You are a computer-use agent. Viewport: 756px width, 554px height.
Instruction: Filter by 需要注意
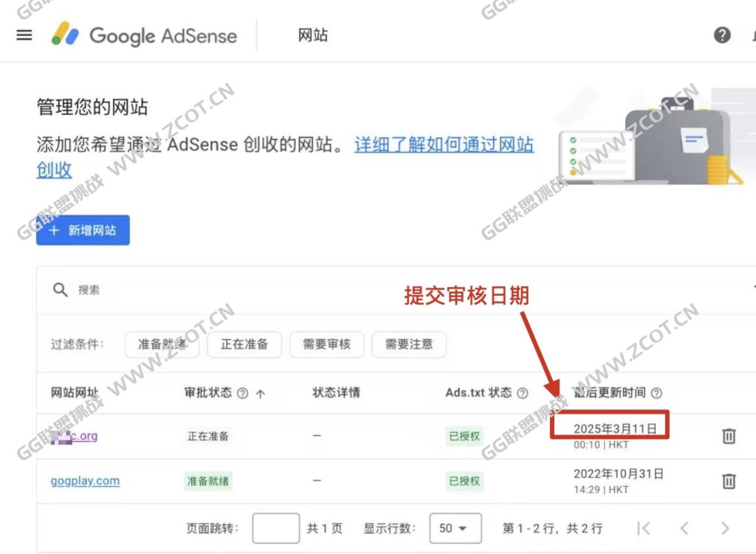point(409,344)
